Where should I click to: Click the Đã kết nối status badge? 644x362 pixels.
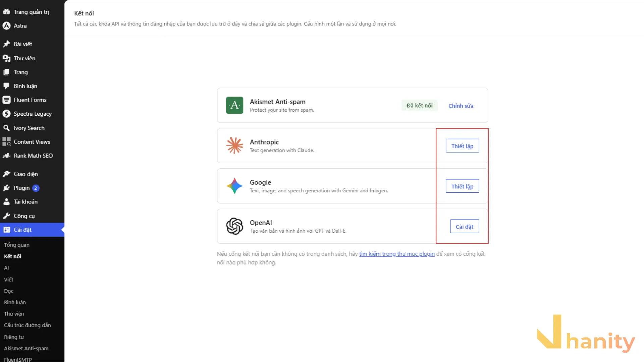(419, 105)
